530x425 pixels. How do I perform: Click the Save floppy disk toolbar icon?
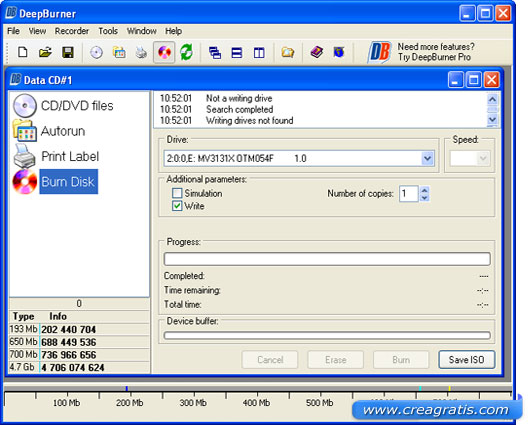point(68,52)
